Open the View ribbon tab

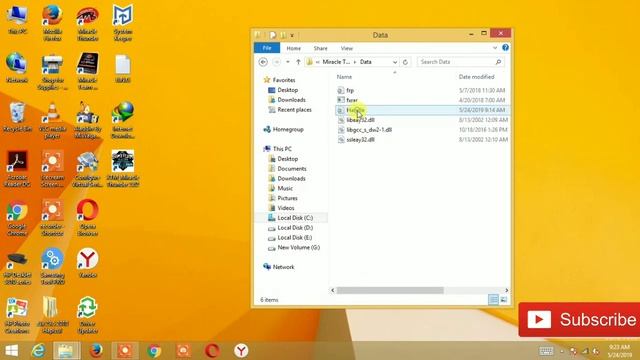(x=347, y=48)
